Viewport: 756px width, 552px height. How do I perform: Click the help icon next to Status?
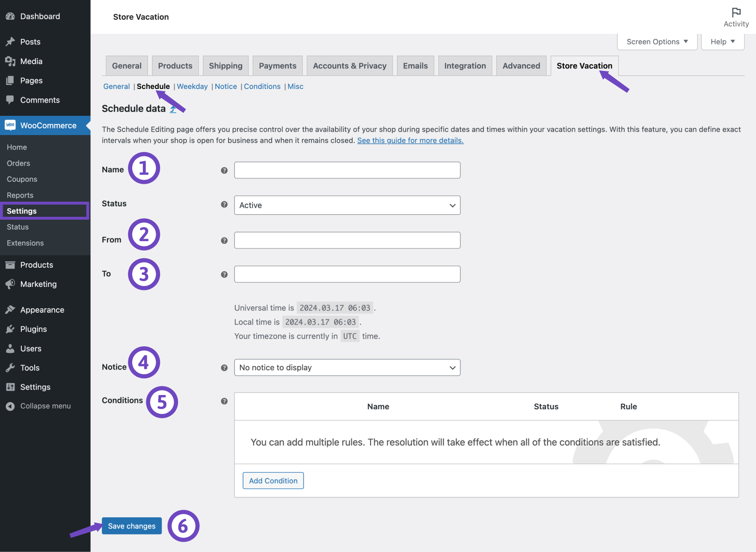[x=224, y=204]
